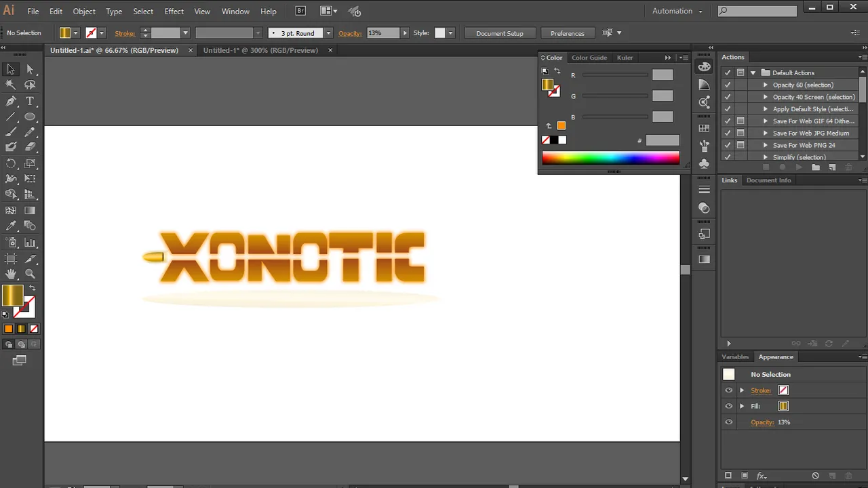Select the Hand tool
Viewport: 868px width, 488px height.
(11, 274)
